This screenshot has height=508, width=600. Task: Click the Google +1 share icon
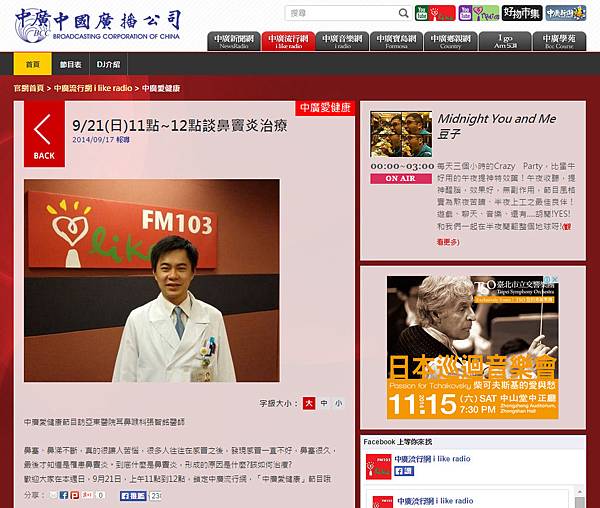(88, 495)
